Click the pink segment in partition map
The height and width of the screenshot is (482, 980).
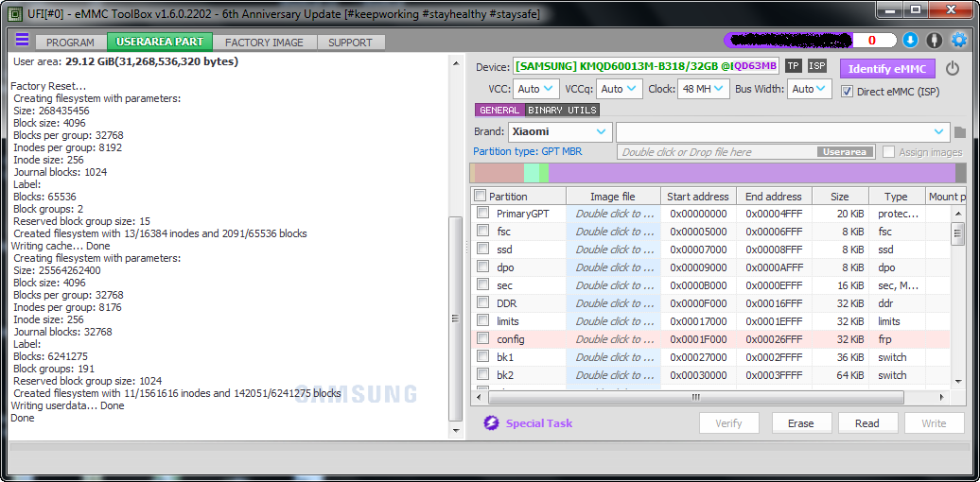point(499,173)
